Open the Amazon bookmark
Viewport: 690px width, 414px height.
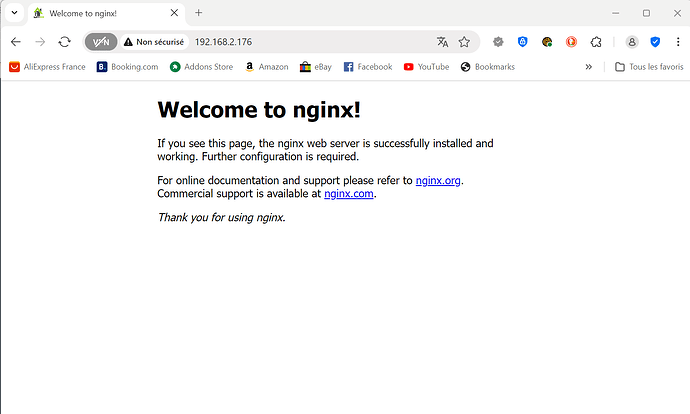(267, 67)
